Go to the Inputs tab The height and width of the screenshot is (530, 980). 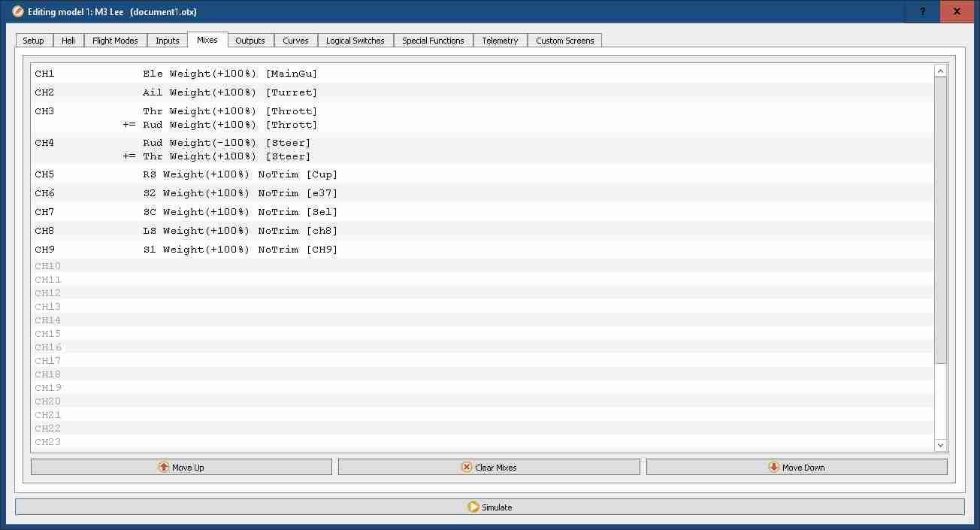click(167, 41)
